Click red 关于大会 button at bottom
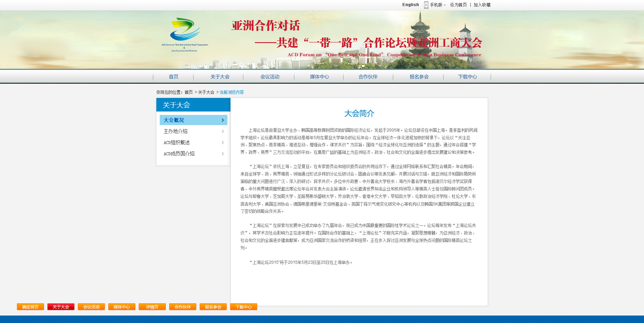 pyautogui.click(x=61, y=307)
